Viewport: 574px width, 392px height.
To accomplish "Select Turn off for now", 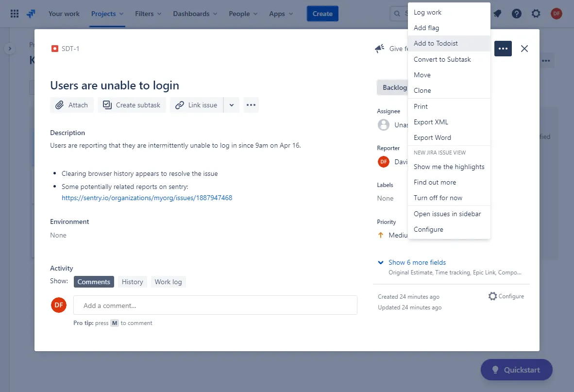I will tap(449, 198).
